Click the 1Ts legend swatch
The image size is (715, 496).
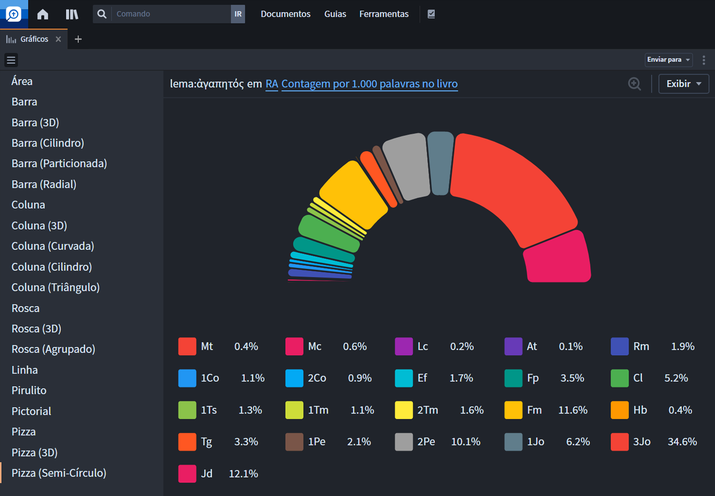[187, 410]
